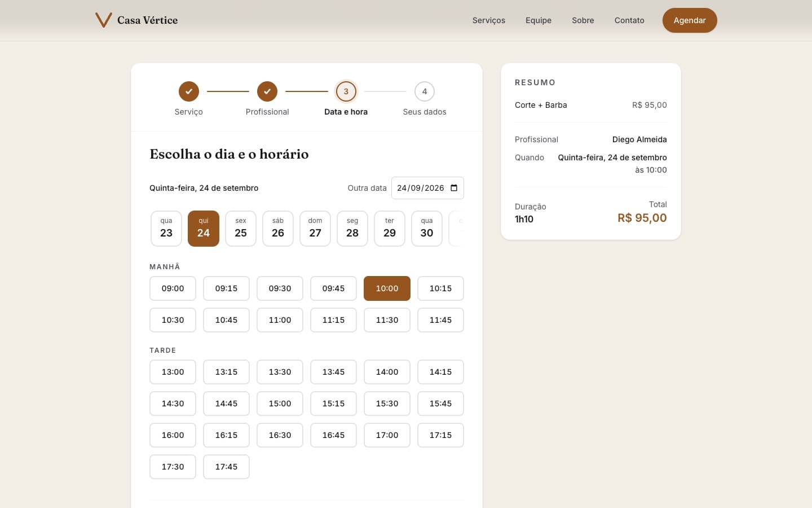Click the TARDE section label
This screenshot has height=508, width=812.
pyautogui.click(x=163, y=351)
